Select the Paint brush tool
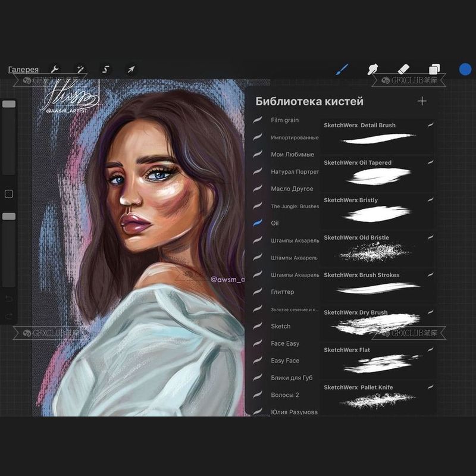Viewport: 476px width, 476px height. (x=342, y=69)
